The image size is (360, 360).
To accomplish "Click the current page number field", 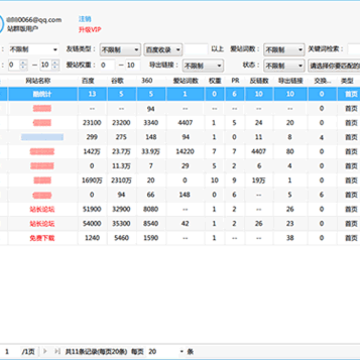I will pyautogui.click(x=10, y=351).
